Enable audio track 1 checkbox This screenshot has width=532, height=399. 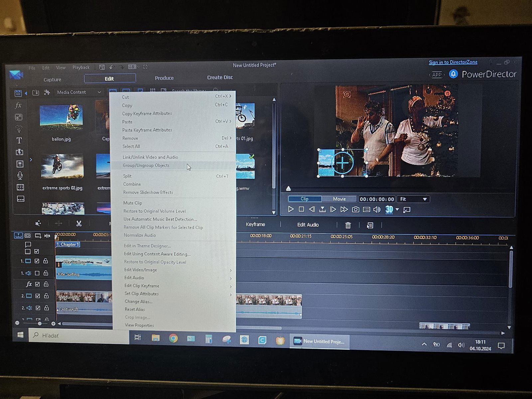pos(37,273)
